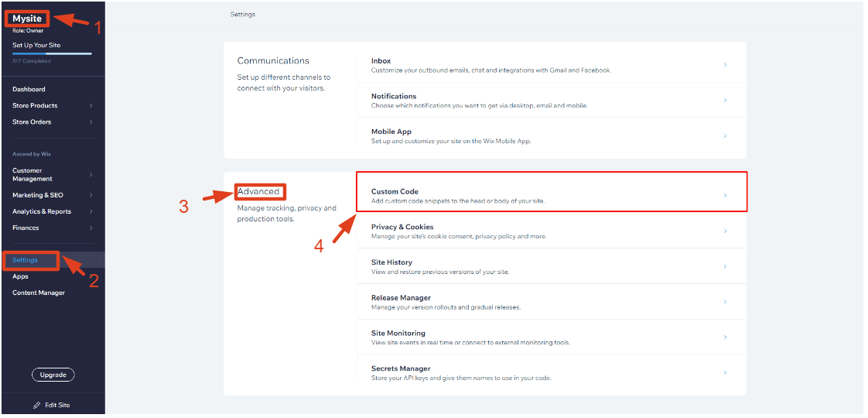Expand the Store Products submenu chevron
Image resolution: width=868 pixels, height=418 pixels.
click(x=91, y=105)
